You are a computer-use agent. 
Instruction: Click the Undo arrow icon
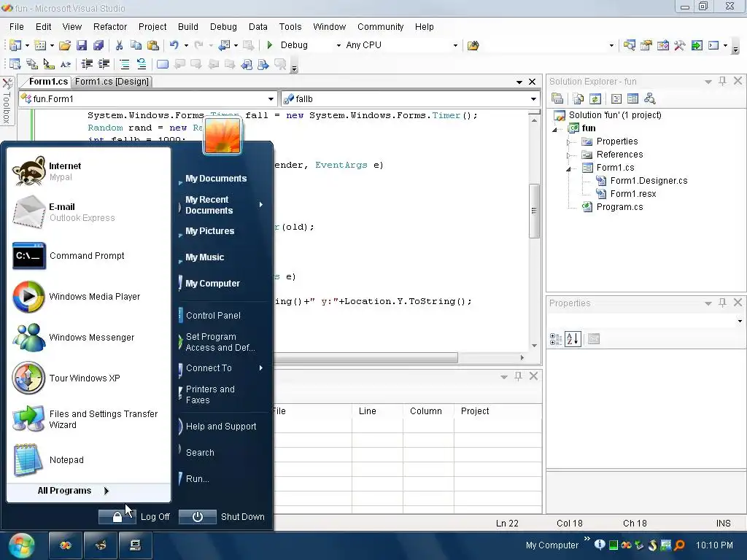(174, 45)
